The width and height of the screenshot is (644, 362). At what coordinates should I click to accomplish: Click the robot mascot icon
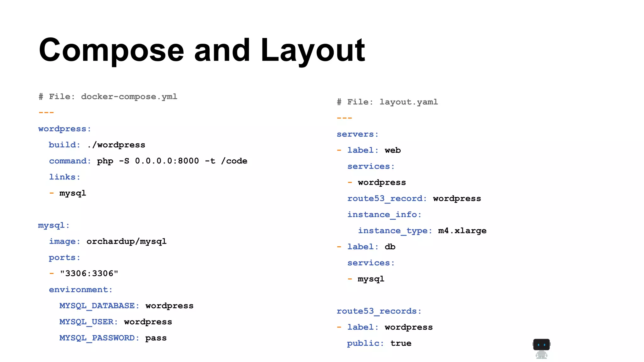[541, 348]
